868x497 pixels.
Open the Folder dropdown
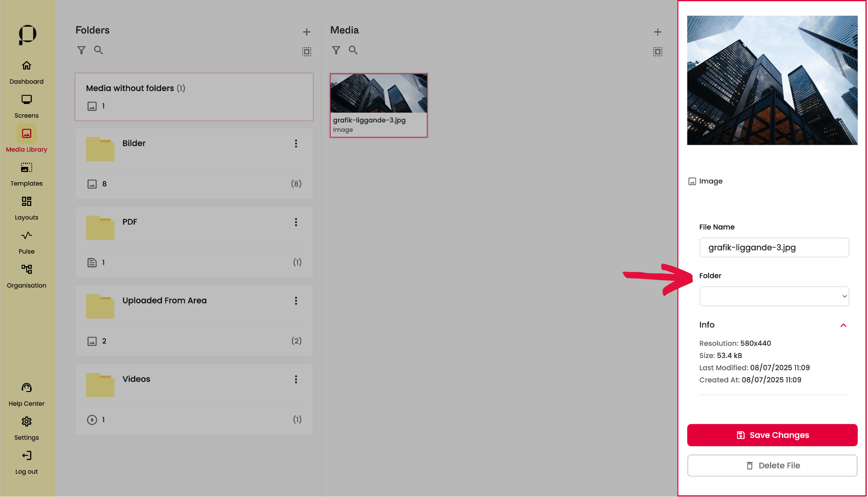point(774,296)
